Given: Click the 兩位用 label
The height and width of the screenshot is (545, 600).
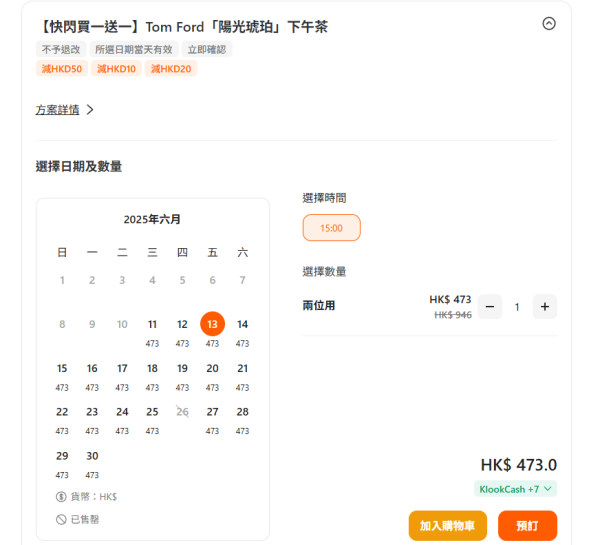Looking at the screenshot, I should [x=319, y=305].
